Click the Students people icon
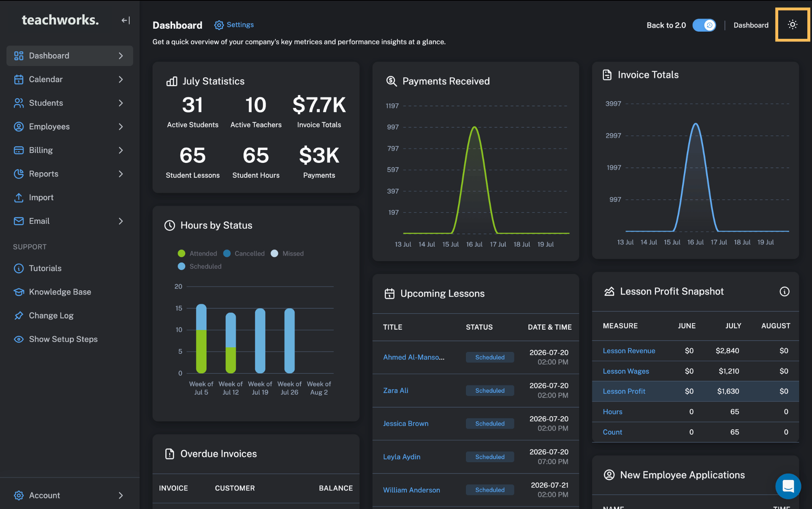The width and height of the screenshot is (812, 509). pyautogui.click(x=19, y=103)
